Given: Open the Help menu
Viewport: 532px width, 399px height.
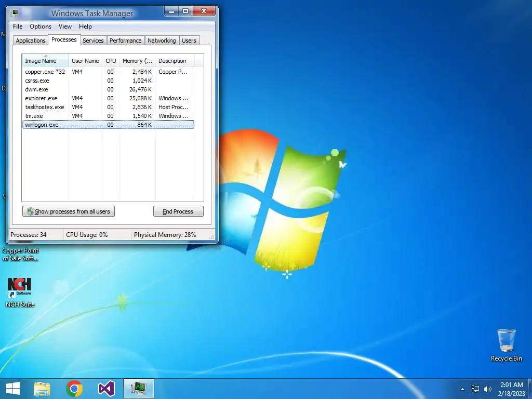Looking at the screenshot, I should (x=85, y=26).
